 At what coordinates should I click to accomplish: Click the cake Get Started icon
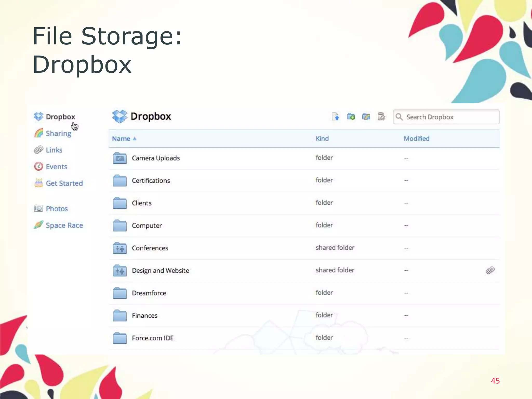coord(38,183)
